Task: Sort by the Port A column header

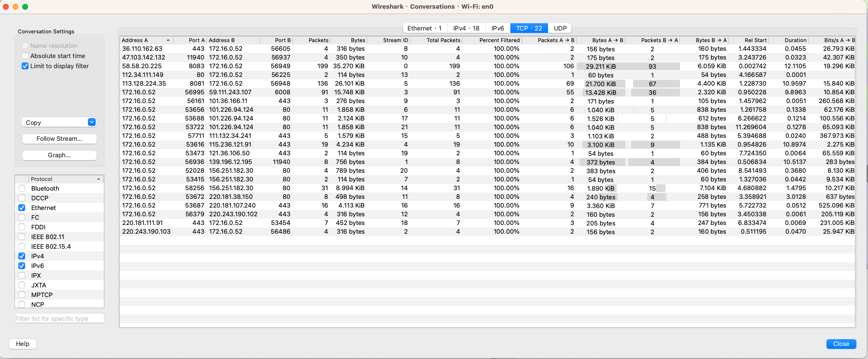Action: click(190, 40)
